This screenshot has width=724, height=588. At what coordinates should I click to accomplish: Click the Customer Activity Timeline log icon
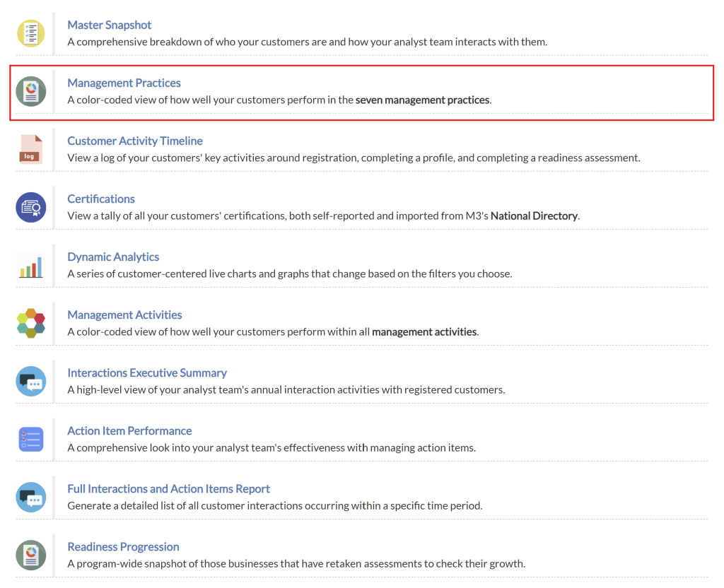tap(30, 149)
